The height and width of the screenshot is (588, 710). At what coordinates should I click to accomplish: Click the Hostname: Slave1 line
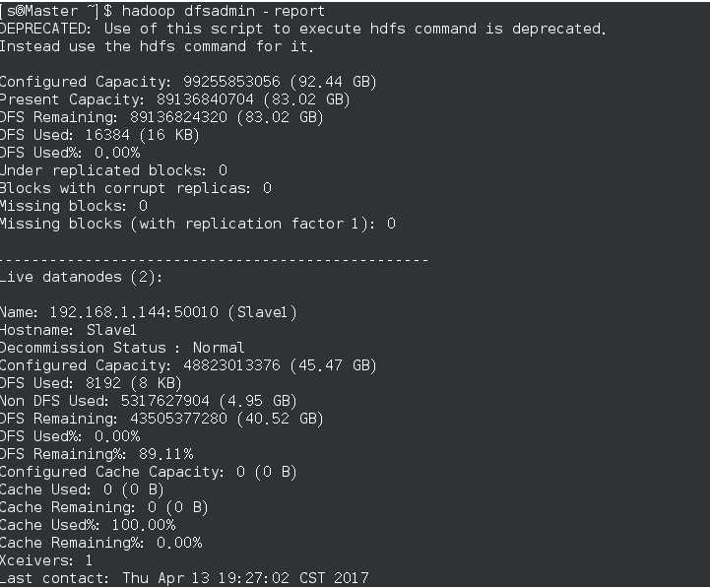pyautogui.click(x=68, y=330)
